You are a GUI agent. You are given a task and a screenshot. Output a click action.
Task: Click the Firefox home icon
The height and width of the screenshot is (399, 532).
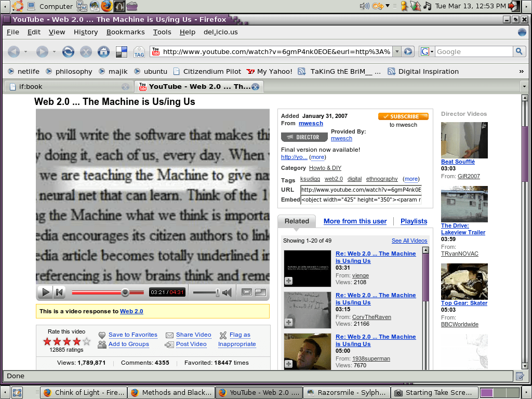click(x=103, y=51)
